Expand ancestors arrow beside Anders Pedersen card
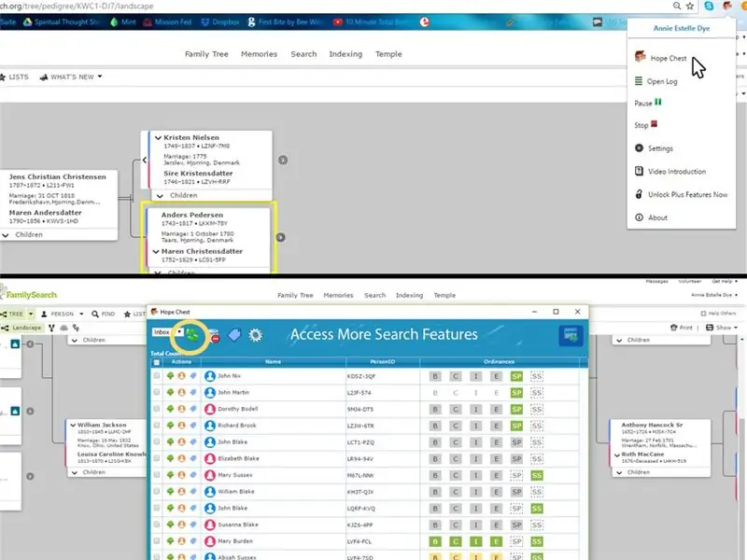Screen dimensions: 747x560 [281, 237]
